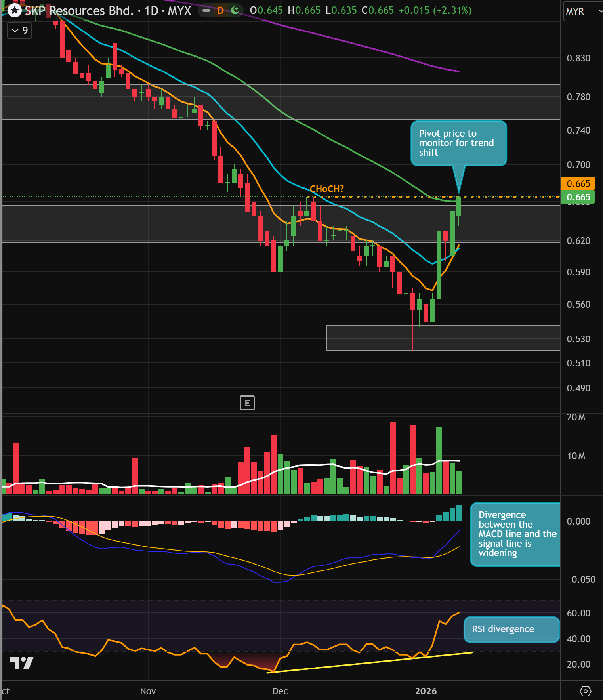
Task: Select the yellow RSI divergence trendline
Action: point(369,662)
